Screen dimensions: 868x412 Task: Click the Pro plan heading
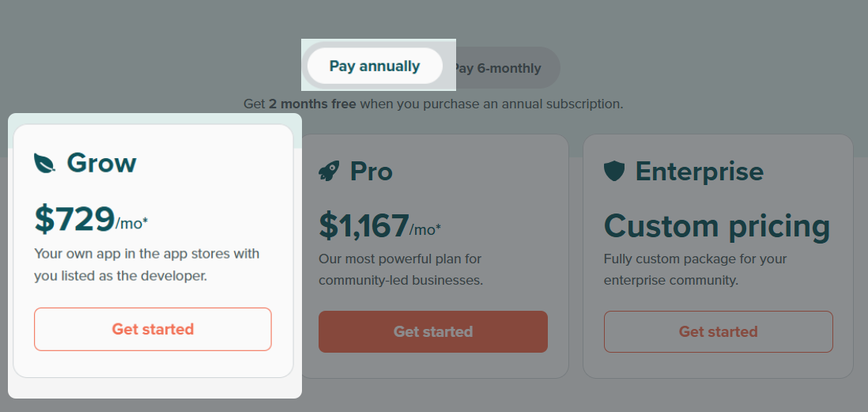pyautogui.click(x=372, y=171)
